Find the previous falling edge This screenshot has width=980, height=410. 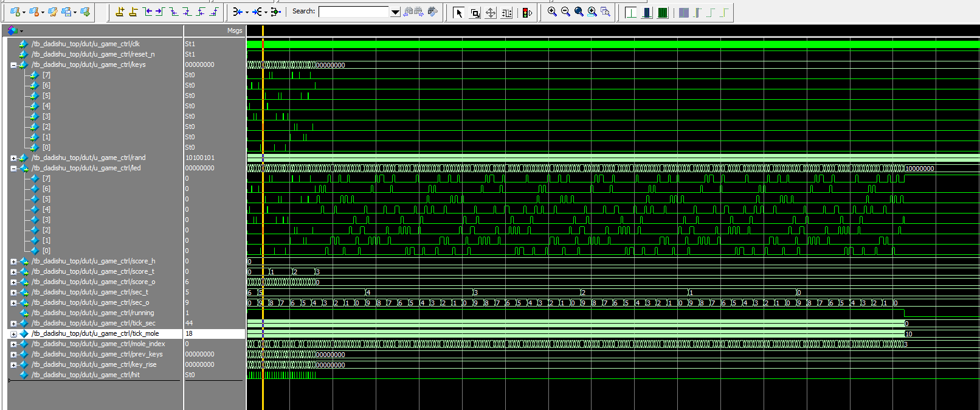tap(174, 12)
